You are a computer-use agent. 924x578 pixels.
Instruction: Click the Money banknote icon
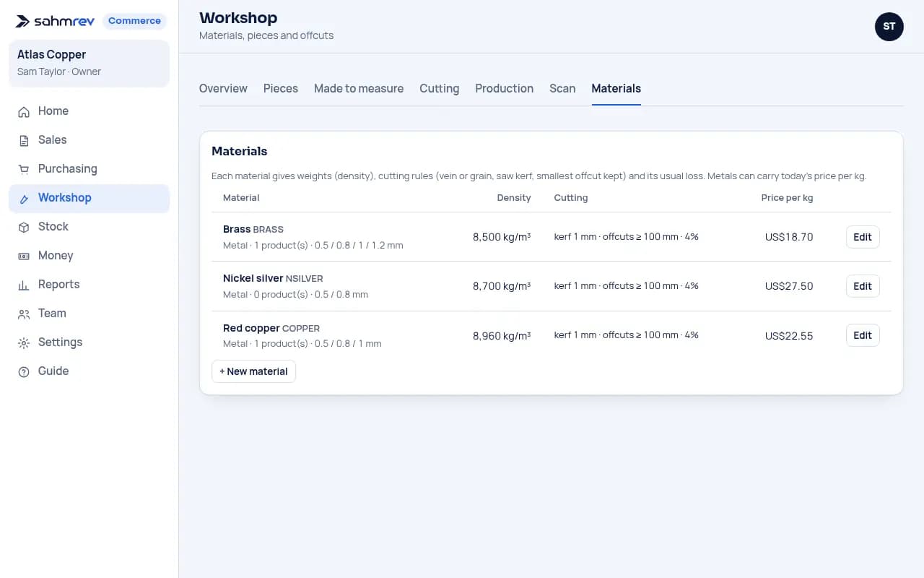tap(24, 256)
